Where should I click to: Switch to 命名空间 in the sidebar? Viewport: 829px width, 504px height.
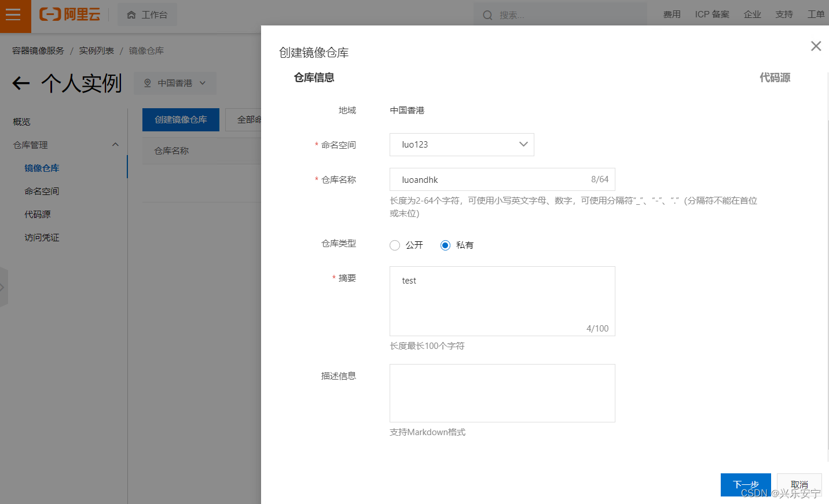[x=42, y=191]
